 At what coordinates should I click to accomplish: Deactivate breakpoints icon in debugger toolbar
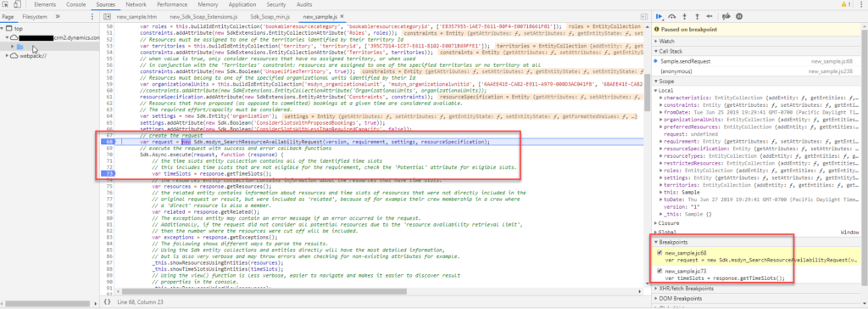[x=726, y=17]
